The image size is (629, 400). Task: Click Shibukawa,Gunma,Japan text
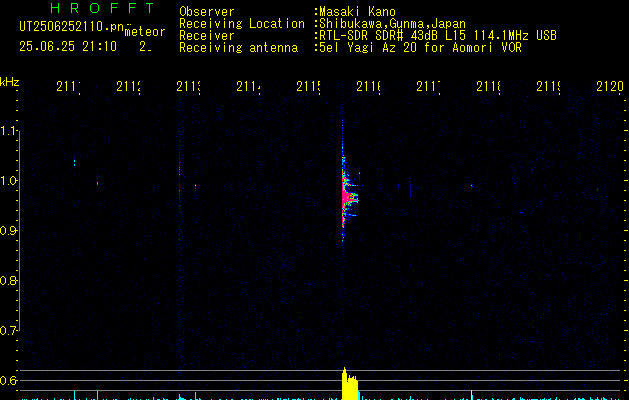pyautogui.click(x=392, y=24)
